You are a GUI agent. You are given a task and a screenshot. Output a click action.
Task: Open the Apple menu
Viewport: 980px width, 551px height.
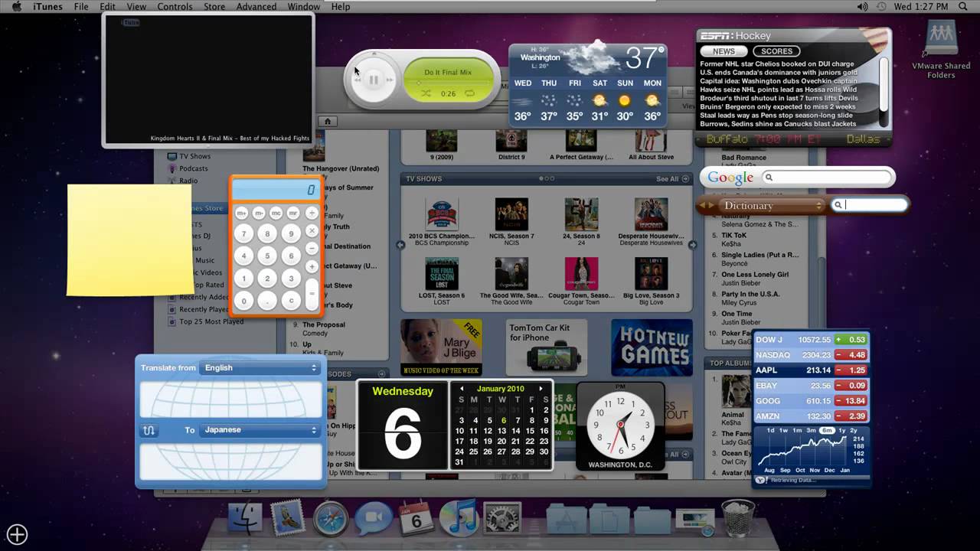[16, 7]
